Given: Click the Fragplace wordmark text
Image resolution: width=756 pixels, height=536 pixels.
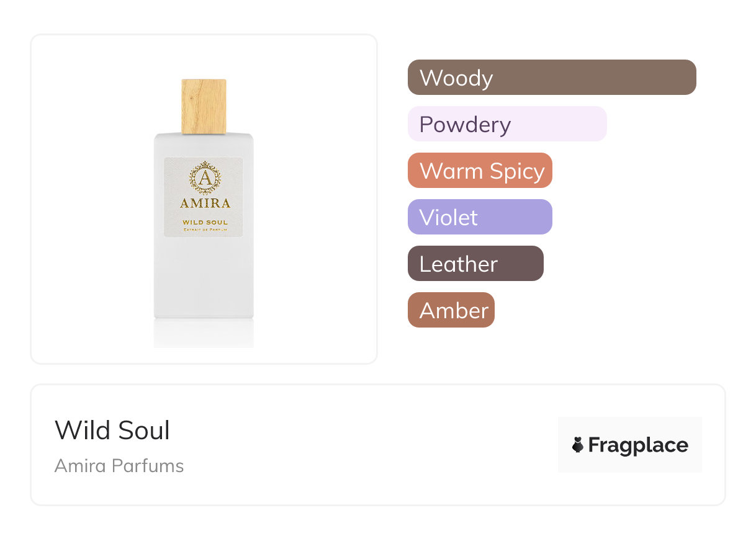Looking at the screenshot, I should [x=638, y=445].
